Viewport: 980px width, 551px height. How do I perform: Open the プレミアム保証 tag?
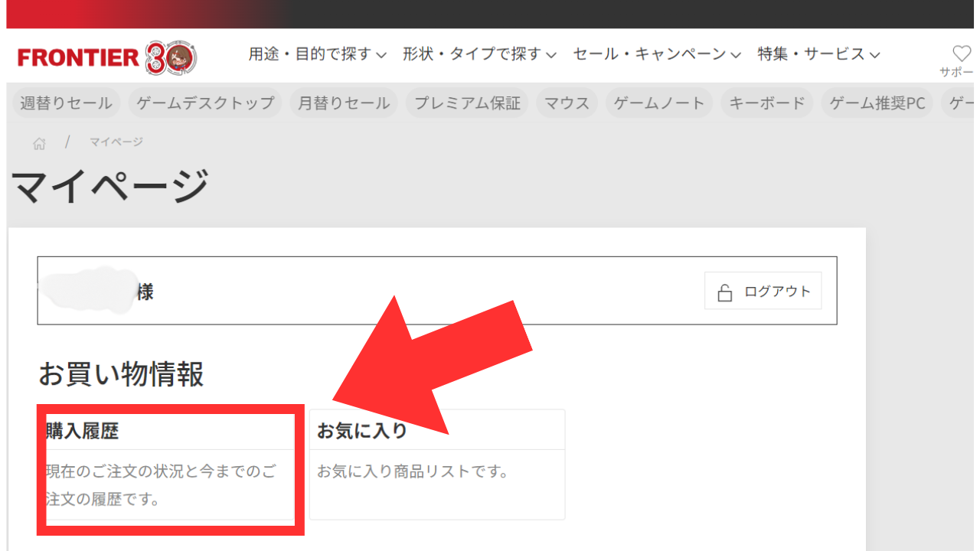click(467, 103)
